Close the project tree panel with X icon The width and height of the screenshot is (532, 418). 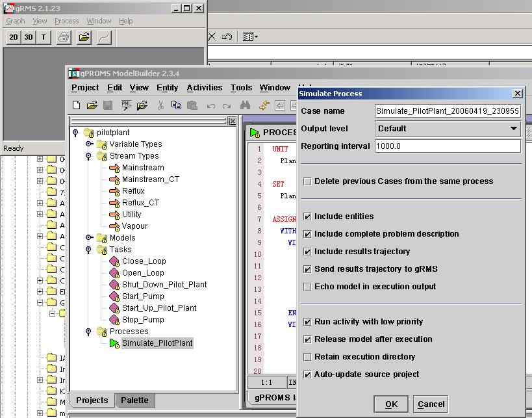pos(232,121)
